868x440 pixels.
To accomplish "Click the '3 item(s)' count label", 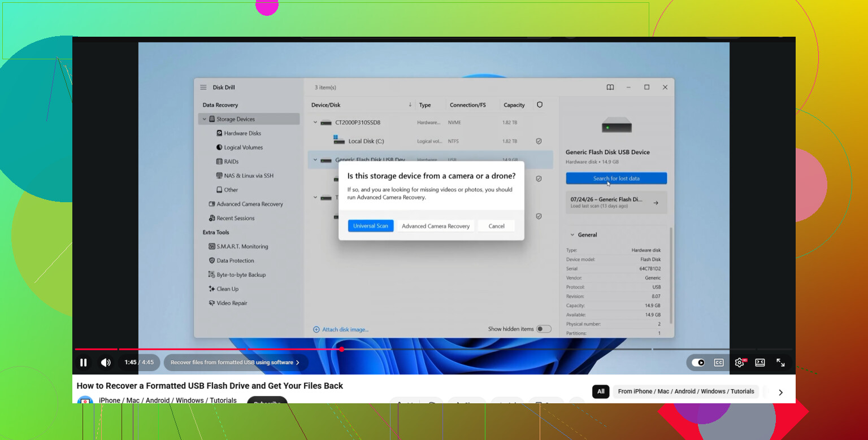I will [x=325, y=88].
